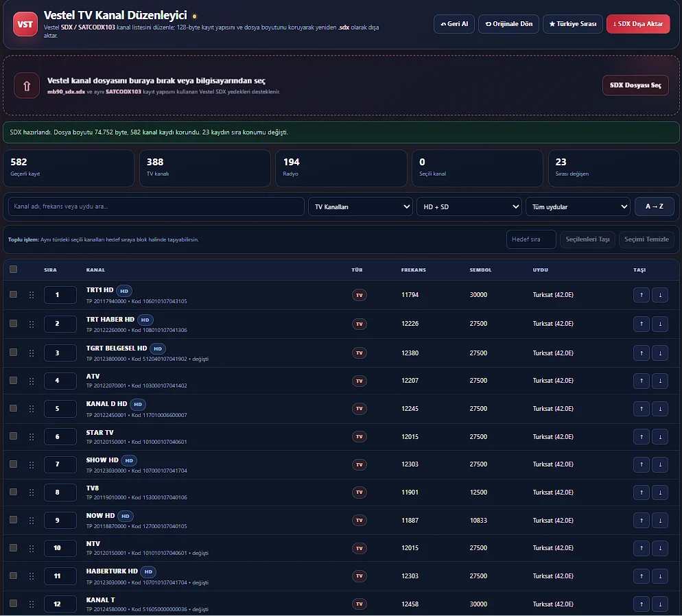Screen dimensions: 682x616
Task: Move TRT HABER HD down
Action: click(660, 324)
